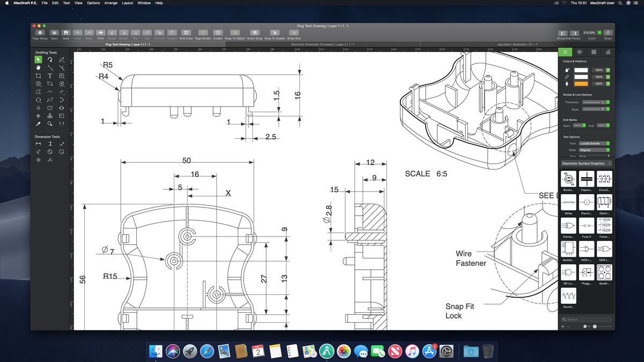Select the Capacitor symbol thumbnail
The image size is (644, 362).
[x=587, y=179]
